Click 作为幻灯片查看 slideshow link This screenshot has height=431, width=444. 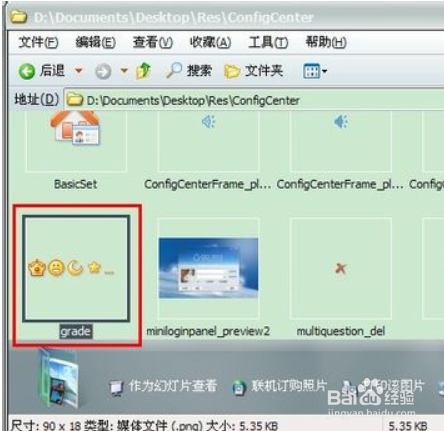(x=173, y=386)
